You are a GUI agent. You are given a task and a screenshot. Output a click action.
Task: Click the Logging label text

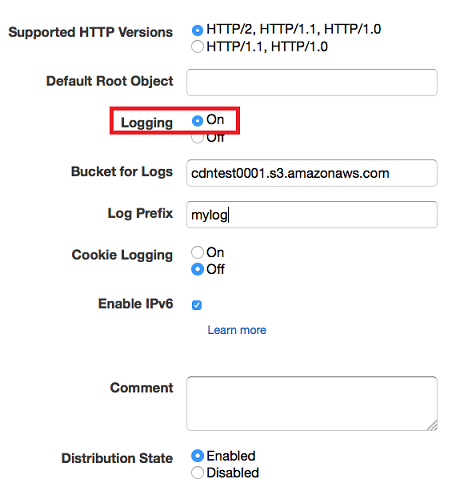click(147, 123)
